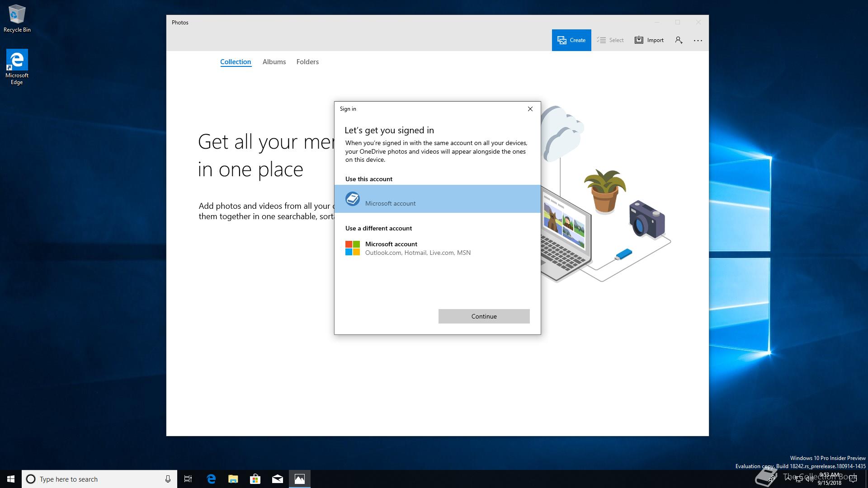The height and width of the screenshot is (488, 868).
Task: Minimize the Photos window
Action: pos(657,22)
